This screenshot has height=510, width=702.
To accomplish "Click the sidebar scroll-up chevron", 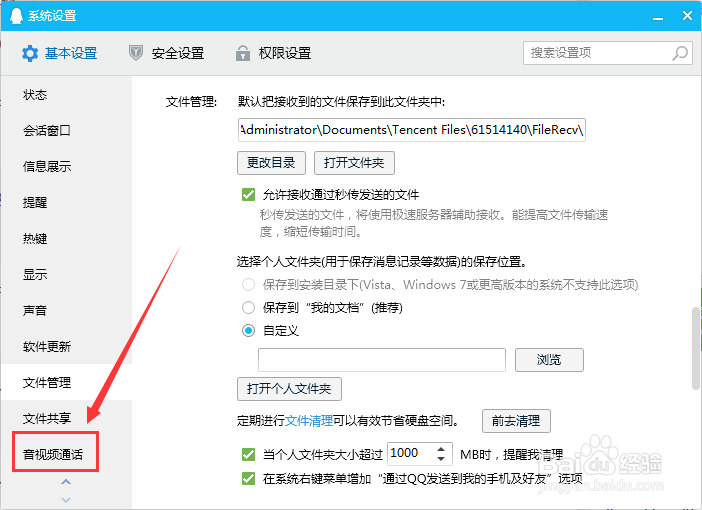I will point(66,482).
